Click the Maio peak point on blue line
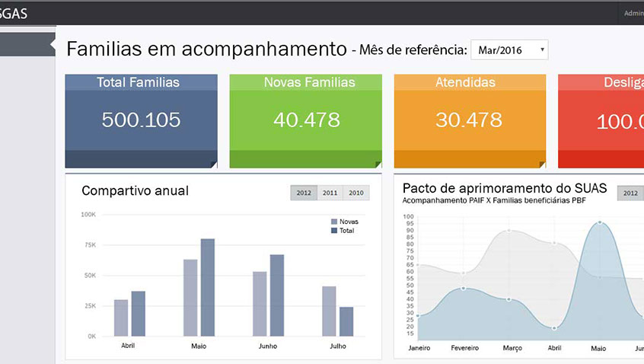This screenshot has width=644, height=364. pos(600,222)
